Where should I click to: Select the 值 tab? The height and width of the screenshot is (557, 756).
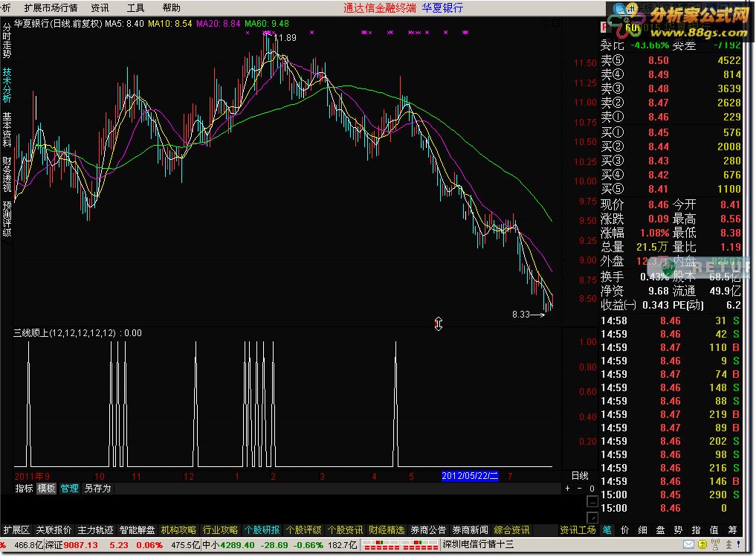[x=714, y=530]
